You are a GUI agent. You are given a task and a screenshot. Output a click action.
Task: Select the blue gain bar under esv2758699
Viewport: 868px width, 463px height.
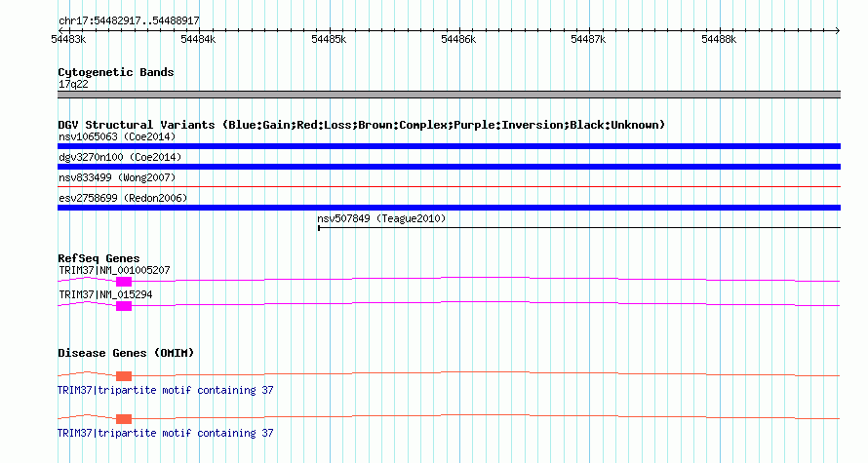[x=449, y=208]
